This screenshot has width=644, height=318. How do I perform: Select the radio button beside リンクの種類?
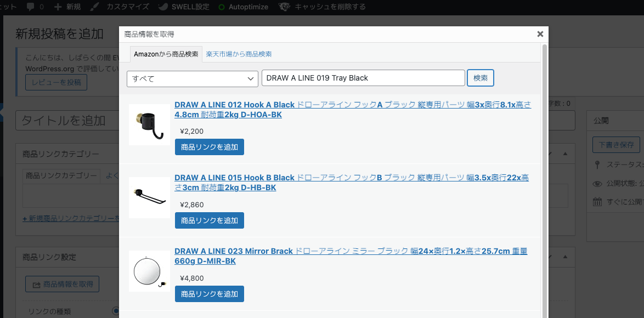[116, 311]
